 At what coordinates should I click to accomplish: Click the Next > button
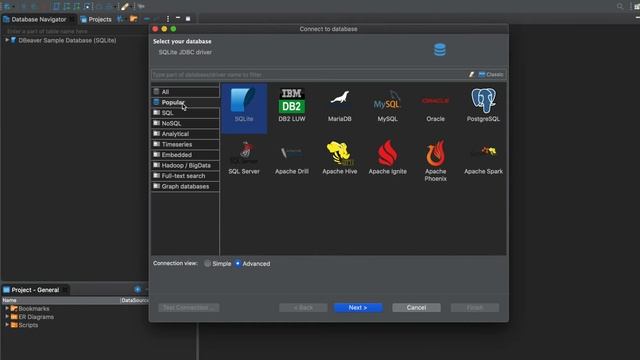tap(358, 307)
